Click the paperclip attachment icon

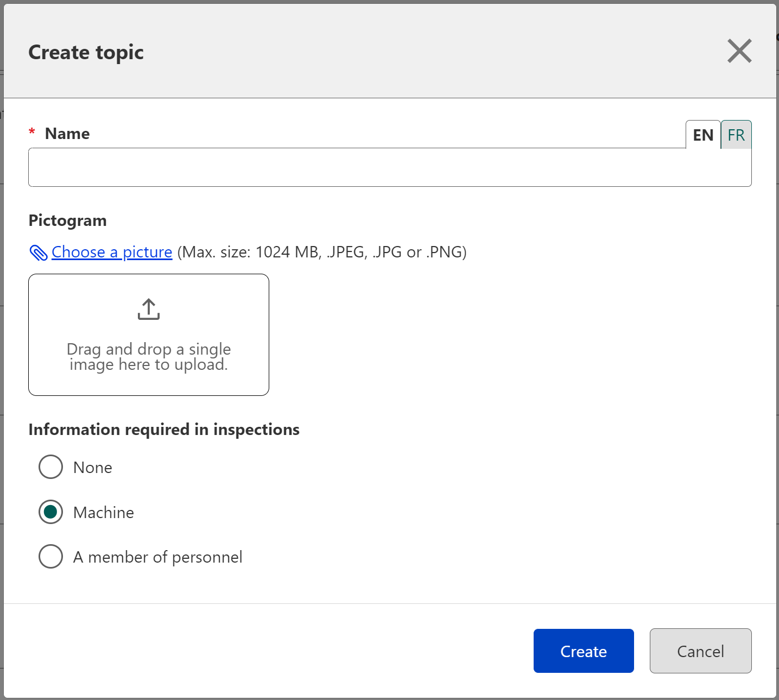tap(39, 253)
